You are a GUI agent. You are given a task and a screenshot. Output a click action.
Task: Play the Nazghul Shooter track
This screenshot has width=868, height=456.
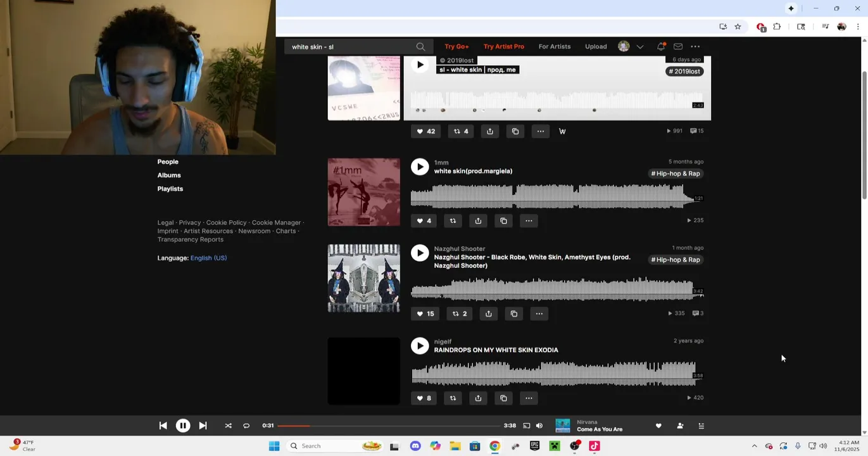click(x=420, y=253)
